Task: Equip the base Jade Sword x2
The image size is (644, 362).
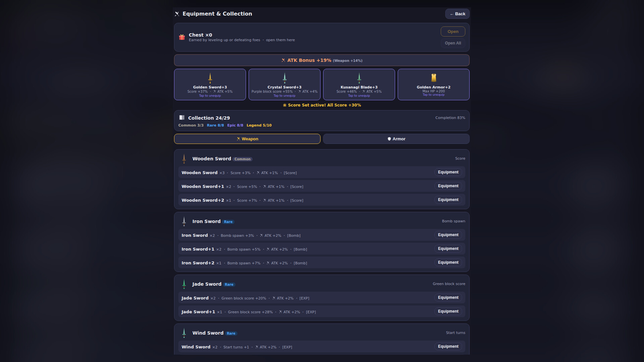Action: (448, 298)
